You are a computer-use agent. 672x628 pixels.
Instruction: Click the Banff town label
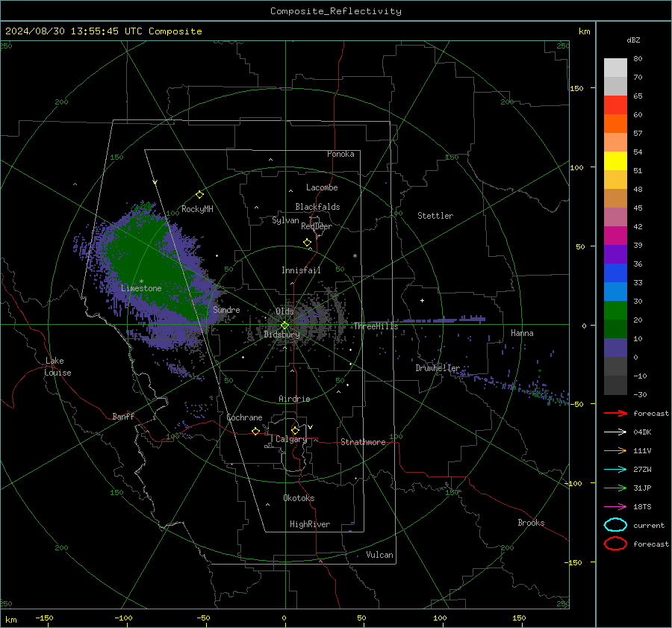pyautogui.click(x=123, y=417)
